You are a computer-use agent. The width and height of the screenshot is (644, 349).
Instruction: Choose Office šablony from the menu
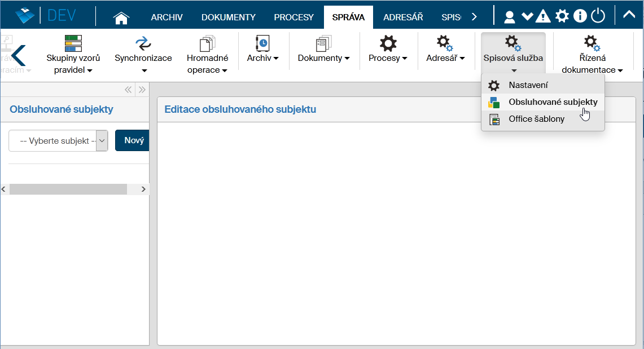[x=536, y=119]
